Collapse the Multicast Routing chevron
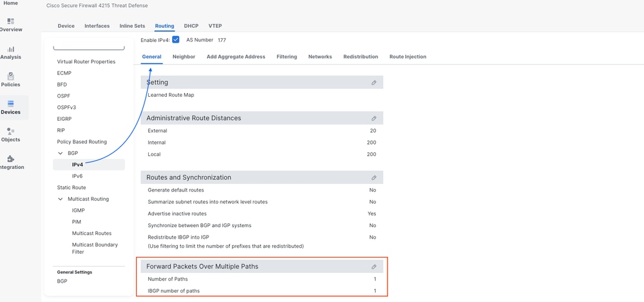This screenshot has height=302, width=644. 61,199
